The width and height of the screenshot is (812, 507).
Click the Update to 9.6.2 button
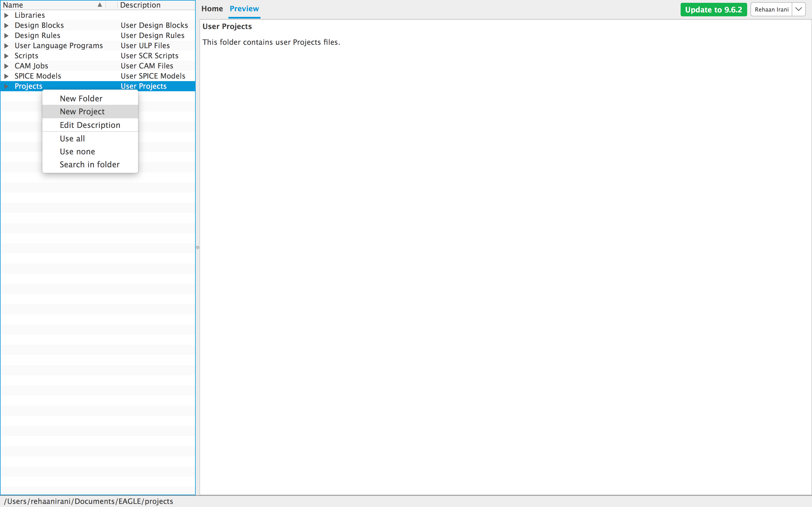(x=713, y=9)
